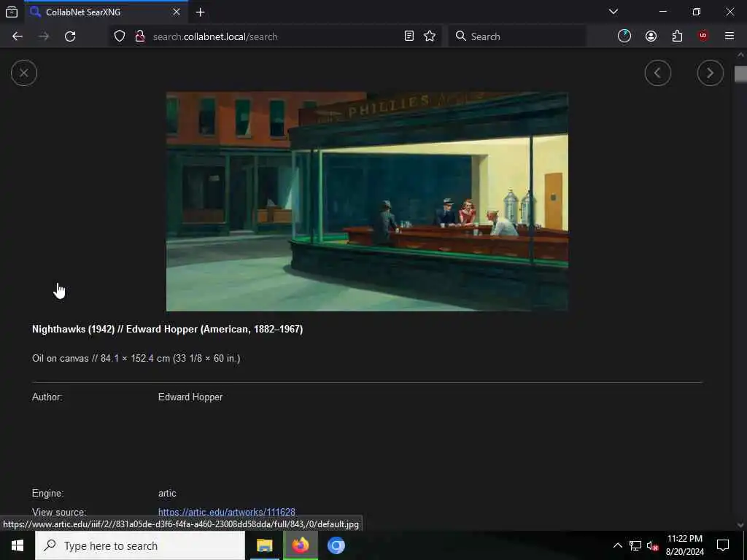
Task: Click the Edward Hopper author value
Action: click(x=190, y=397)
